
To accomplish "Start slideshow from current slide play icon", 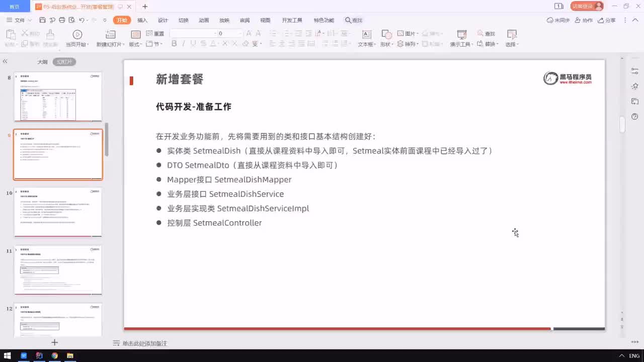I will point(77,34).
